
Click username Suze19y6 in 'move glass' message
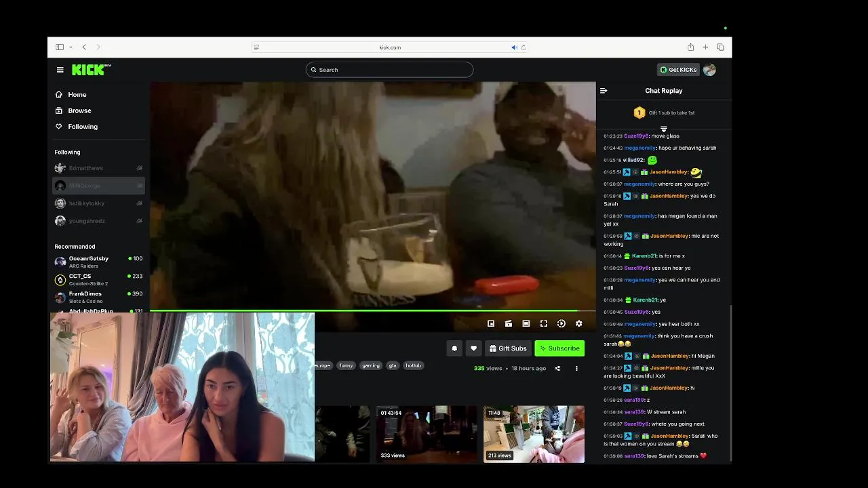[636, 136]
